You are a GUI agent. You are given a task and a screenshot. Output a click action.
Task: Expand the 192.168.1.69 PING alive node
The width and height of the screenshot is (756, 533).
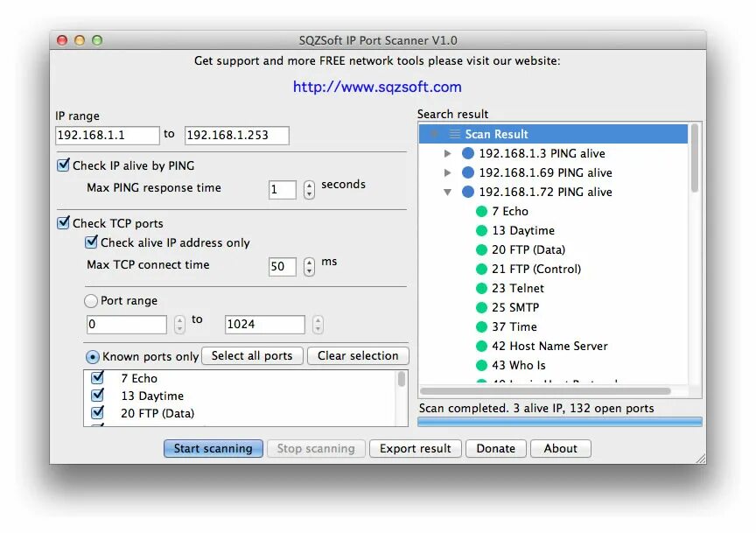point(447,172)
